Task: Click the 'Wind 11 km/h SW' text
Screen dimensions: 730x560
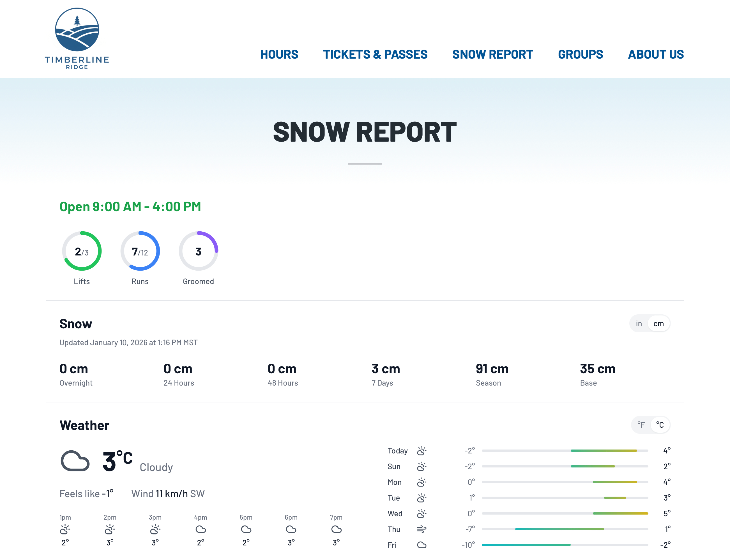Action: pyautogui.click(x=168, y=494)
